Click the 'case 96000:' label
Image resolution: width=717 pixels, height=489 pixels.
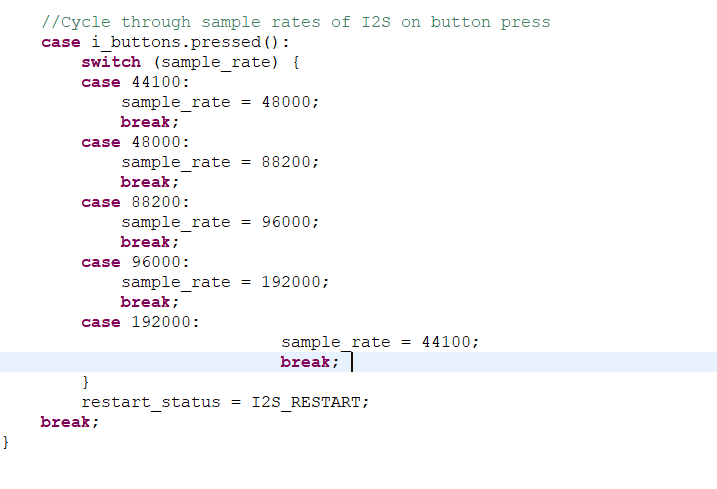coord(135,262)
